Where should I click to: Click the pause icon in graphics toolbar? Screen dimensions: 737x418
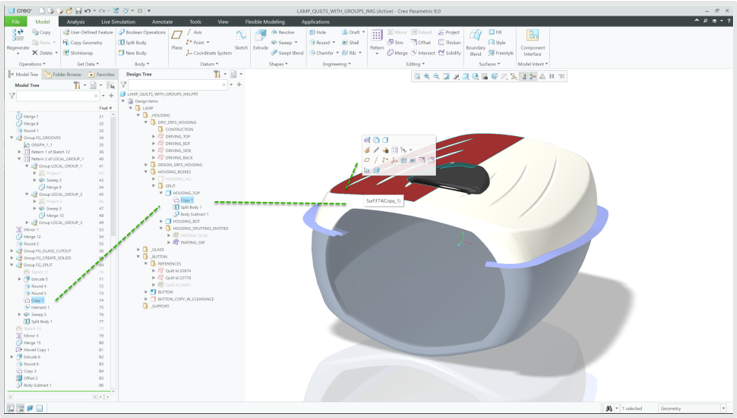[x=551, y=76]
